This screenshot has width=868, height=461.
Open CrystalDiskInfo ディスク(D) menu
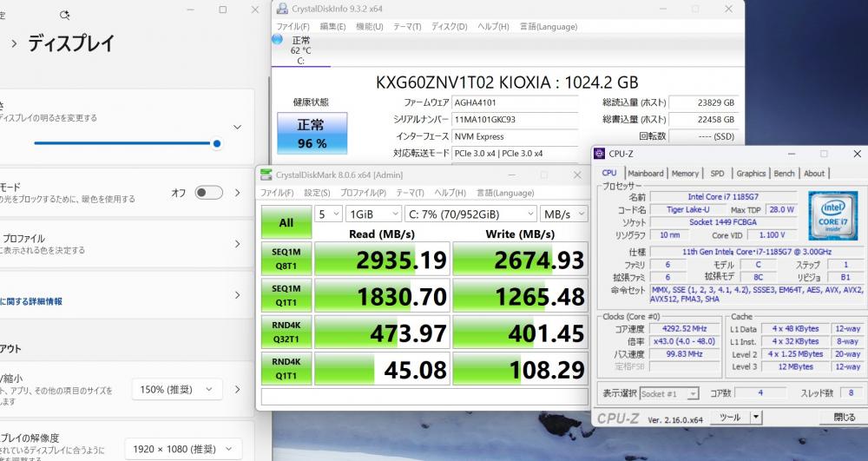tap(449, 27)
